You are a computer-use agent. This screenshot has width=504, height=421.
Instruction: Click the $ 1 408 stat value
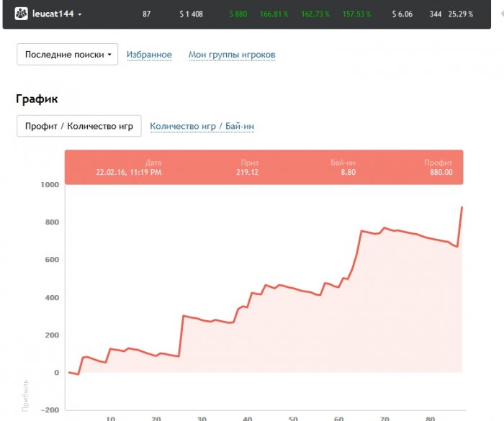pos(191,14)
